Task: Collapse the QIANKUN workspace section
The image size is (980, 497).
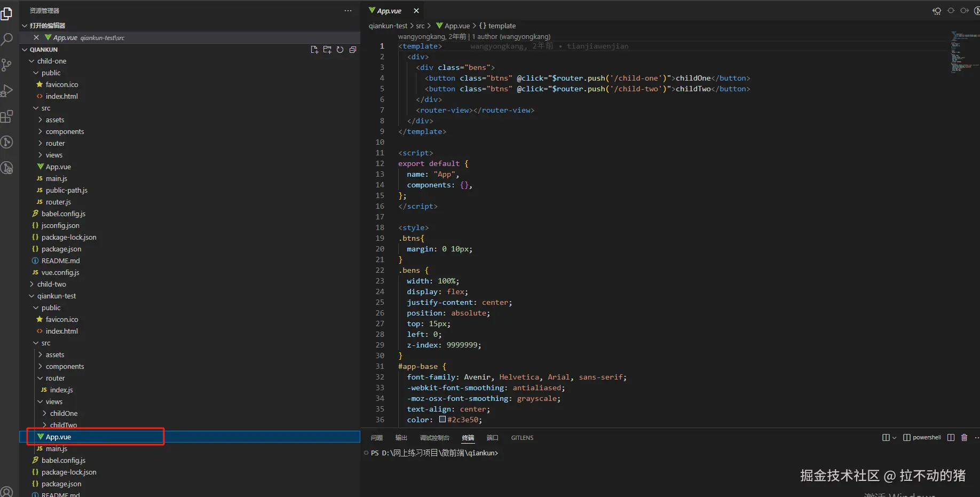Action: 44,50
